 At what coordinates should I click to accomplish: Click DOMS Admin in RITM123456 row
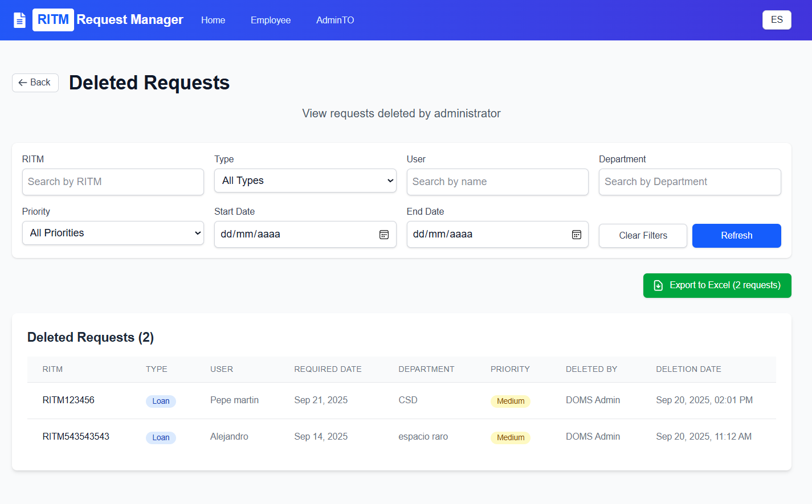(593, 400)
